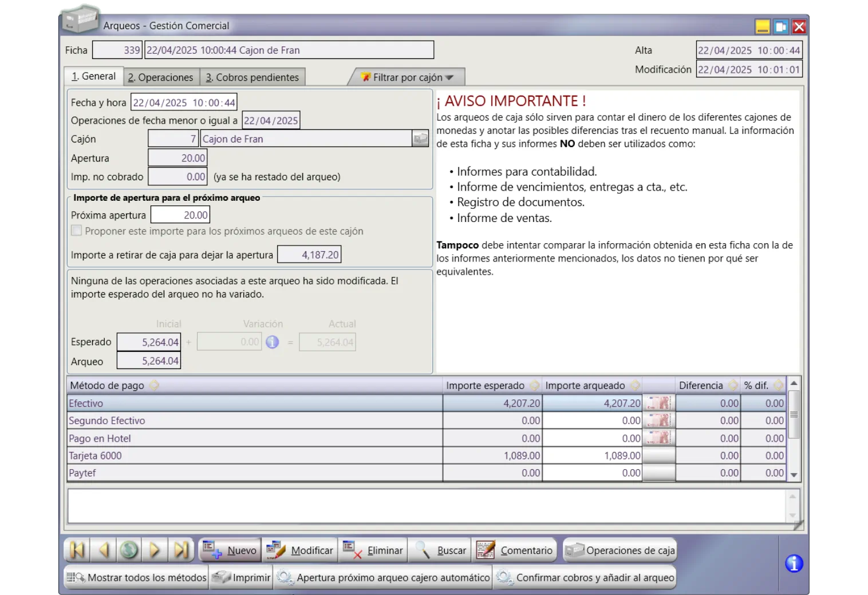868x595 pixels.
Task: Click the blue information icon at bottom right
Action: 794,564
